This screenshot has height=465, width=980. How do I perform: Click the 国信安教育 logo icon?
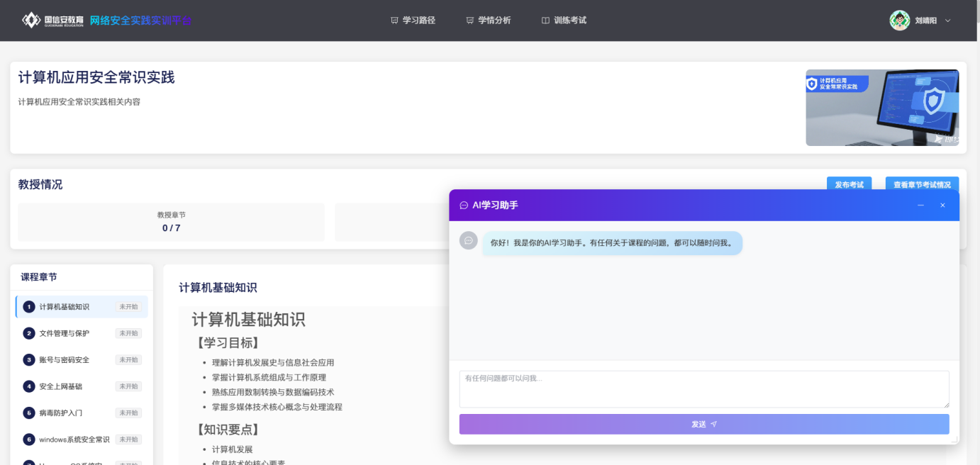click(31, 20)
